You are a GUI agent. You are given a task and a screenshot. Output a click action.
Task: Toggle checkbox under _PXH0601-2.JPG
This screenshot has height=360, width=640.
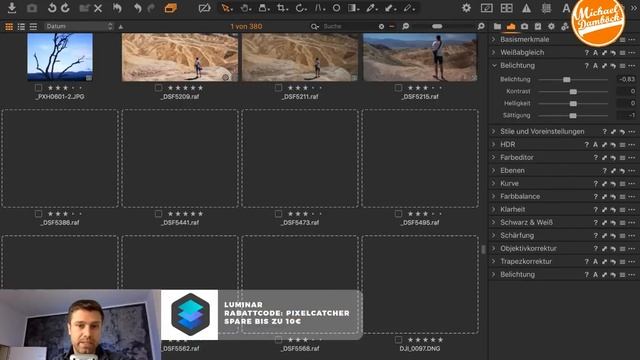[38, 88]
